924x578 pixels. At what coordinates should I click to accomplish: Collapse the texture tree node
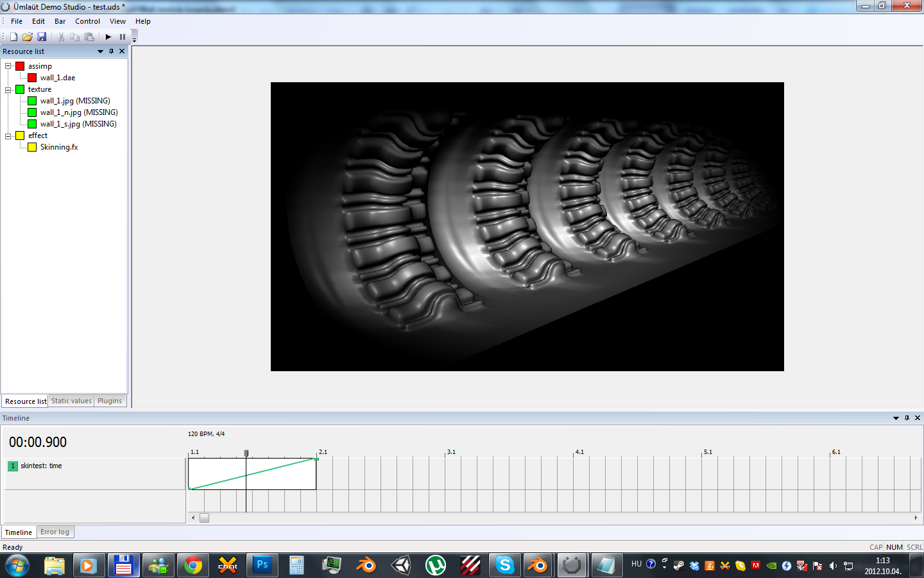pos(8,89)
